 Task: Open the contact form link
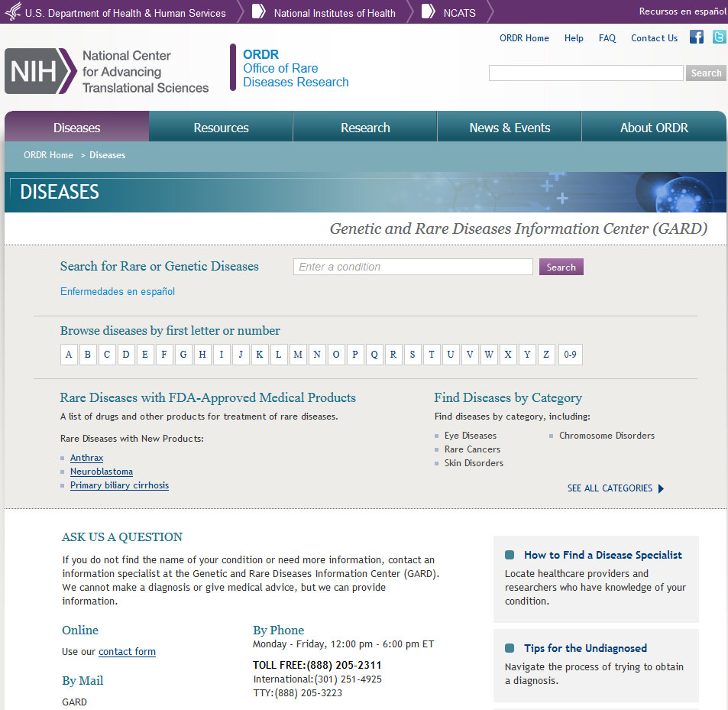126,651
